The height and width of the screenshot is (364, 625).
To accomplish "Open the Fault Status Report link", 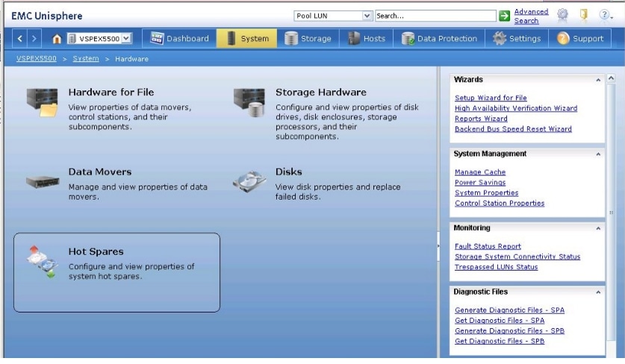I will pos(488,246).
